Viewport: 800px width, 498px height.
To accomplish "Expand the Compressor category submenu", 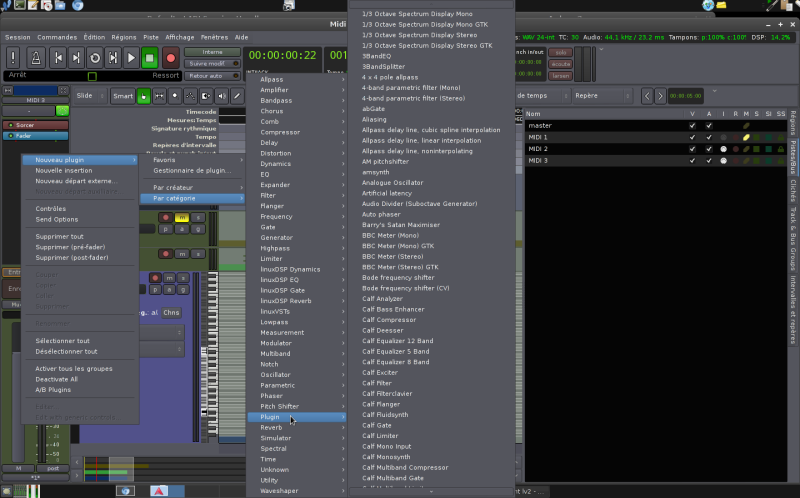I will click(x=297, y=132).
